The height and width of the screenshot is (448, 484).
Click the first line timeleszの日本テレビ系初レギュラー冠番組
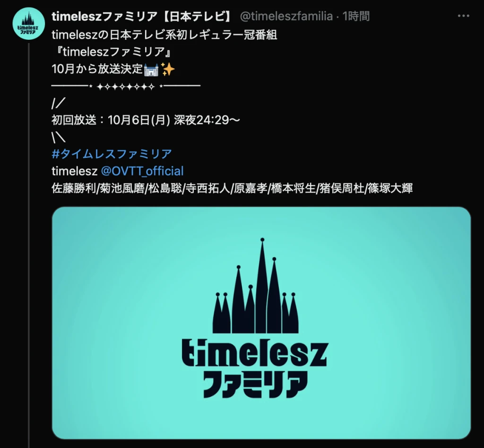164,35
